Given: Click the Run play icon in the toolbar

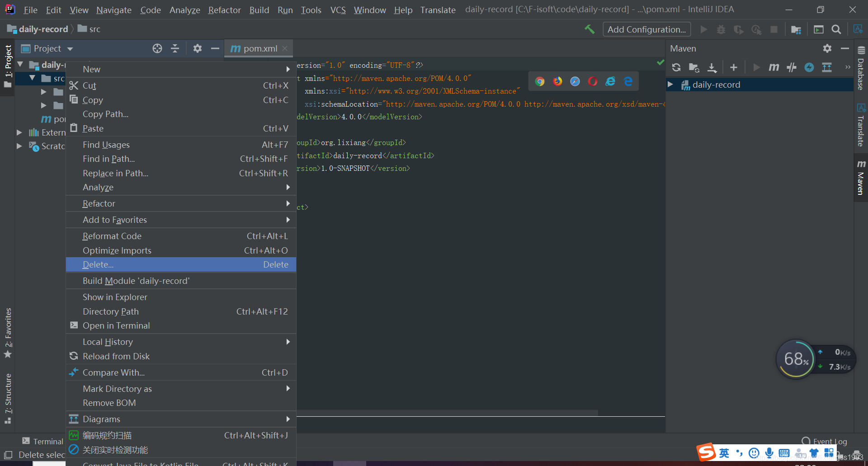Looking at the screenshot, I should (703, 29).
